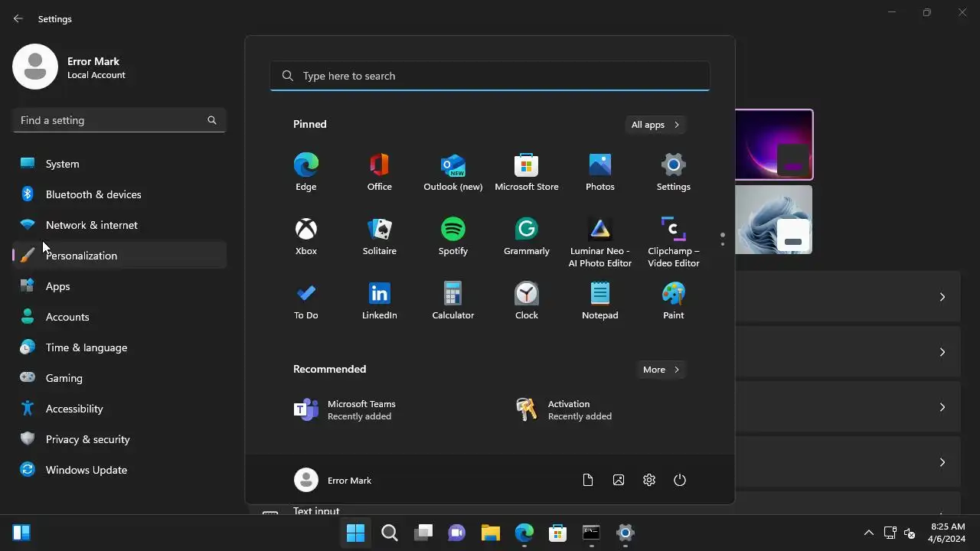Expand second settings row chevron
Screen dimensions: 980x551
point(942,352)
